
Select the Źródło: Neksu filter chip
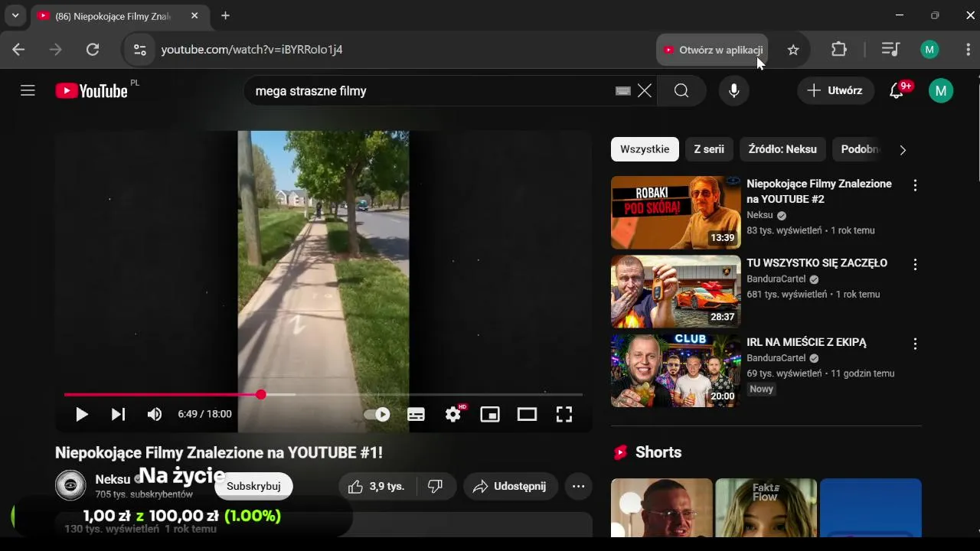click(x=782, y=149)
